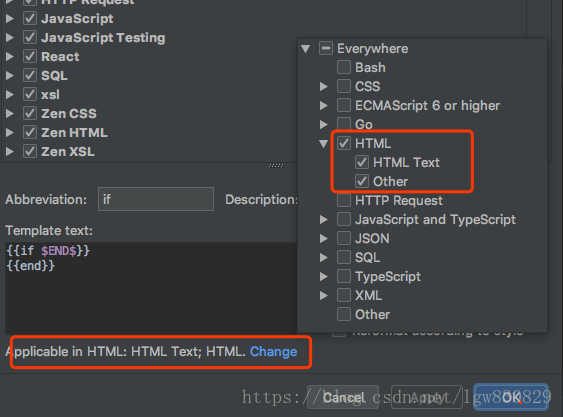This screenshot has width=563, height=417.
Task: Expand the CSS context node
Action: pyautogui.click(x=324, y=86)
